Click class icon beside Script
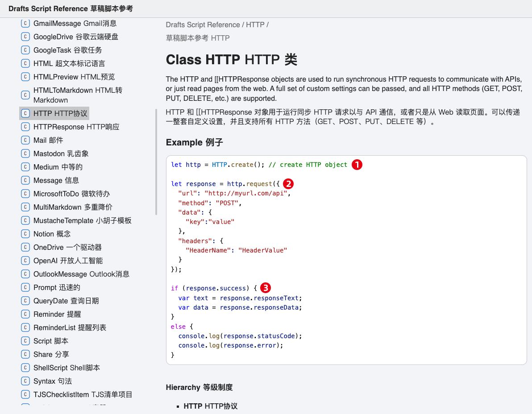 [x=25, y=341]
